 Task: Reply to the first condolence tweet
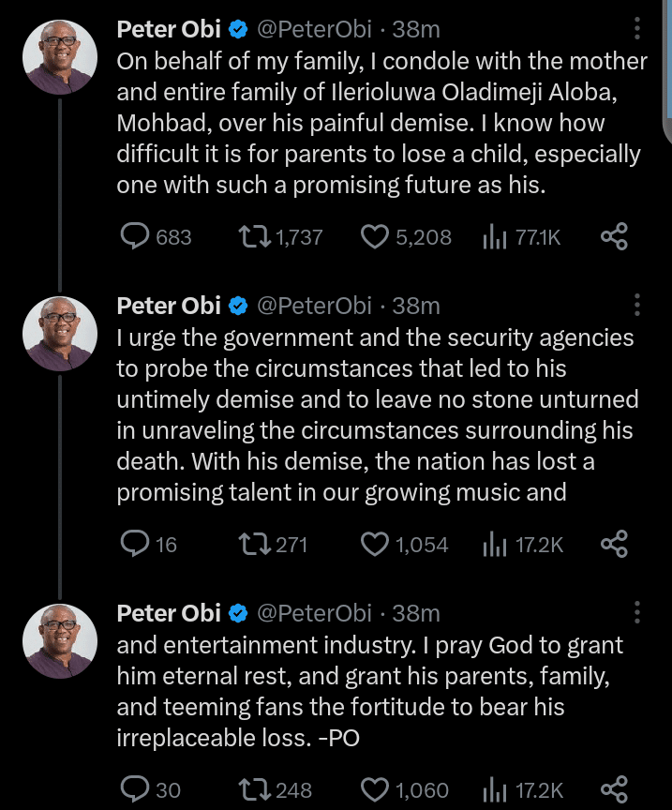tap(136, 237)
